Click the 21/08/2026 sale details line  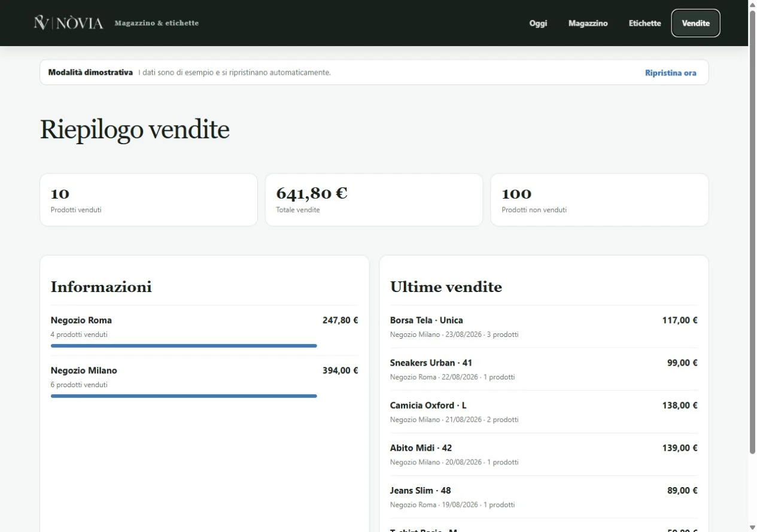[454, 419]
